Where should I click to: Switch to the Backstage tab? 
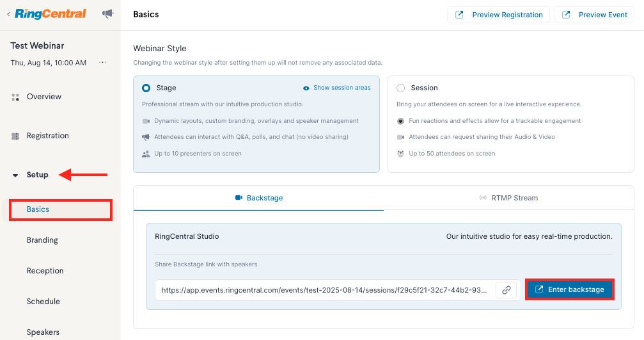coord(259,198)
